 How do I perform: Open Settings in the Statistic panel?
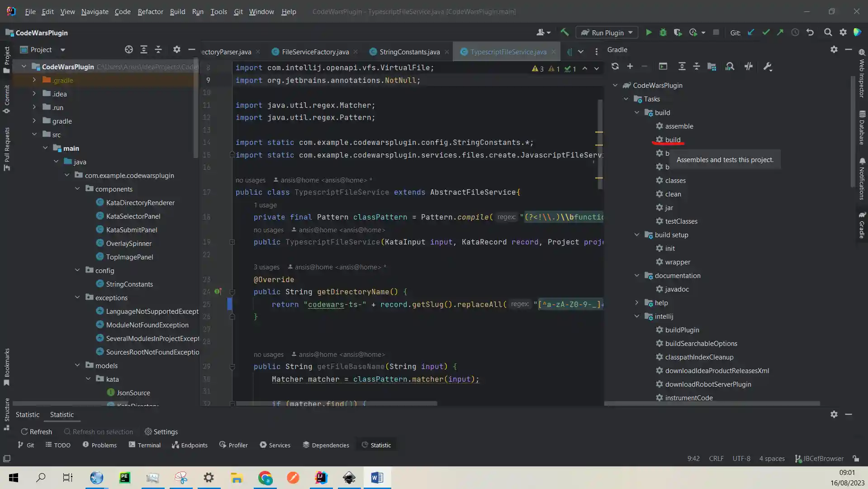click(x=161, y=431)
